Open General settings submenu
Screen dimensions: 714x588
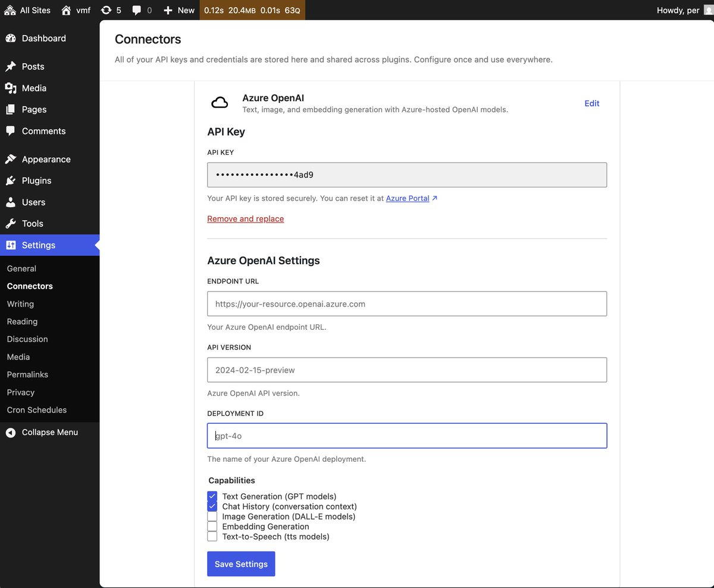[21, 269]
